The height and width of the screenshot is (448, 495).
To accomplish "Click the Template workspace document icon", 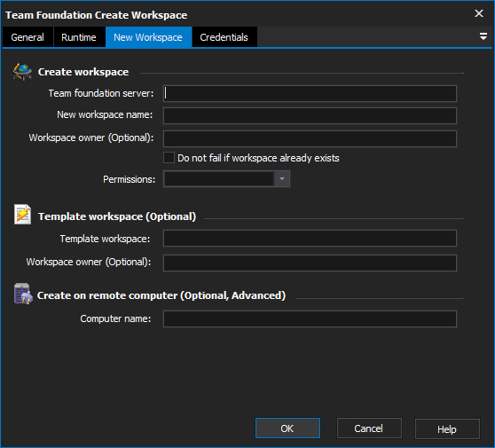I will coord(22,215).
